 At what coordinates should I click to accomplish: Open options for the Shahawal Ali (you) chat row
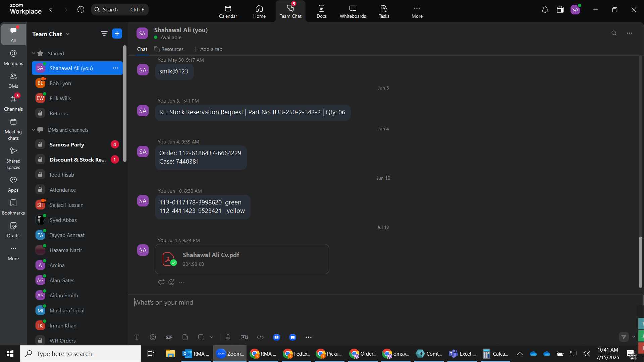click(x=116, y=68)
